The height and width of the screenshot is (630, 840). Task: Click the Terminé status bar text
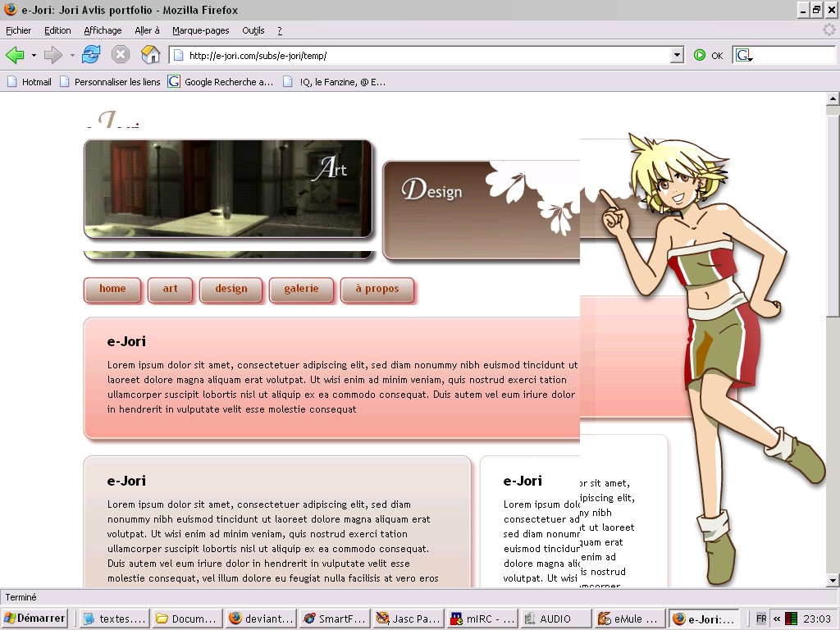coord(21,597)
